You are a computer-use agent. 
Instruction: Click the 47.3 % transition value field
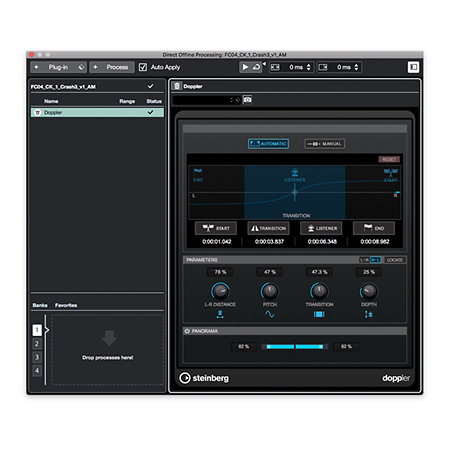319,272
